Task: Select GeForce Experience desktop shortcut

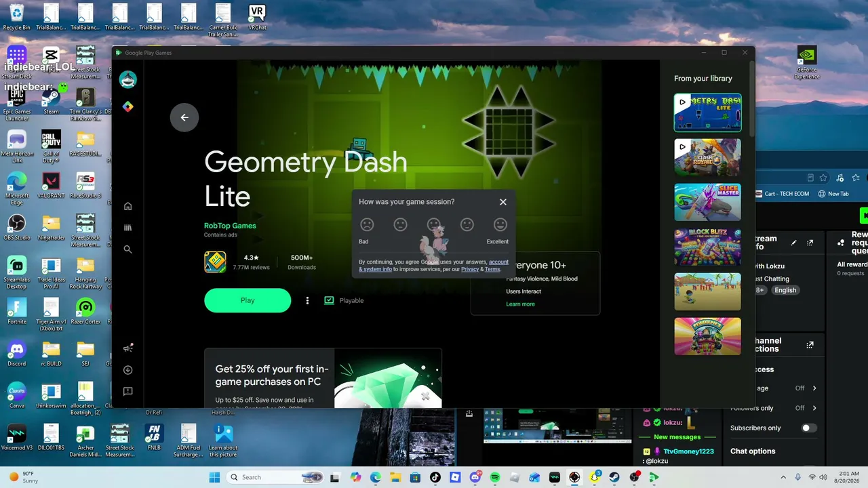Action: tap(807, 63)
